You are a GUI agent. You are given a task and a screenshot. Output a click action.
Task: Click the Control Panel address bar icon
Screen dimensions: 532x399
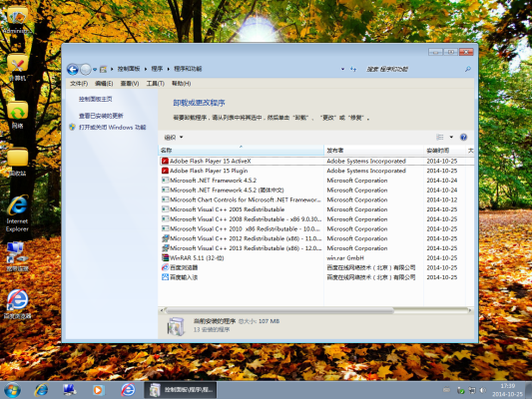tap(103, 69)
